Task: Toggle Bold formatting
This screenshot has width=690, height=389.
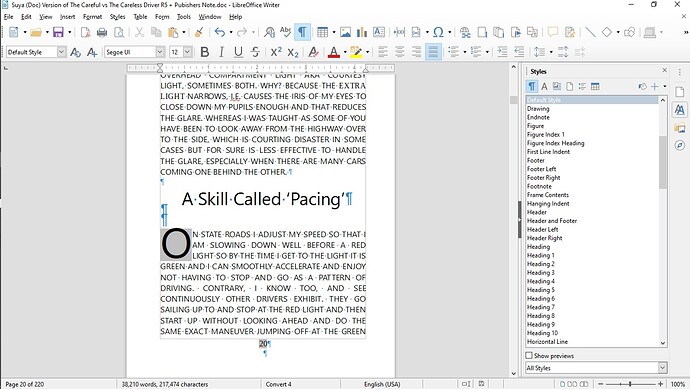Action: [x=205, y=52]
